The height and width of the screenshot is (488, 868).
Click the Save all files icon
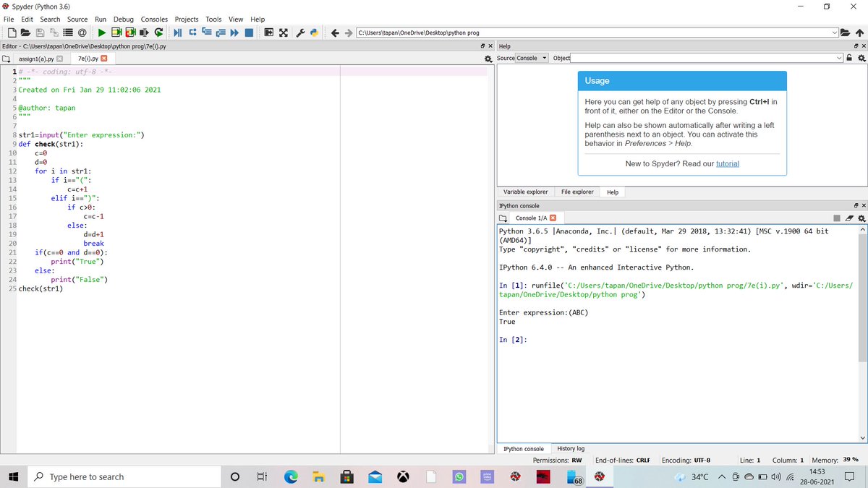[x=54, y=33]
